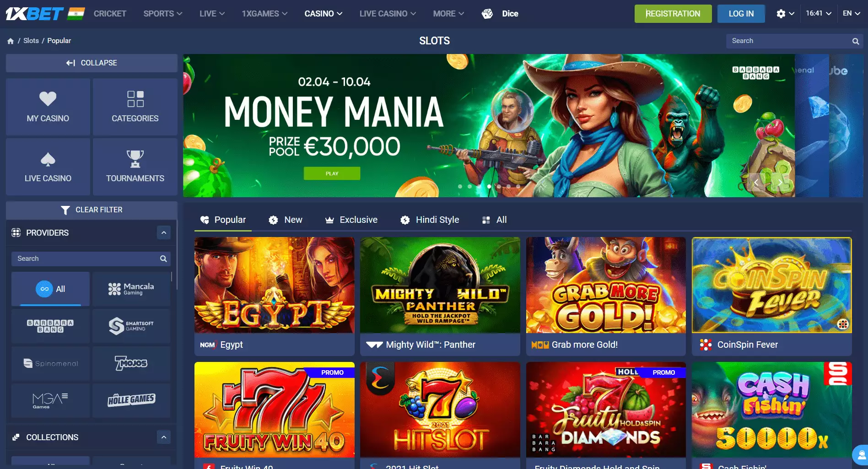Screen dimensions: 868x469
Task: Switch to the New games tab
Action: click(x=286, y=220)
